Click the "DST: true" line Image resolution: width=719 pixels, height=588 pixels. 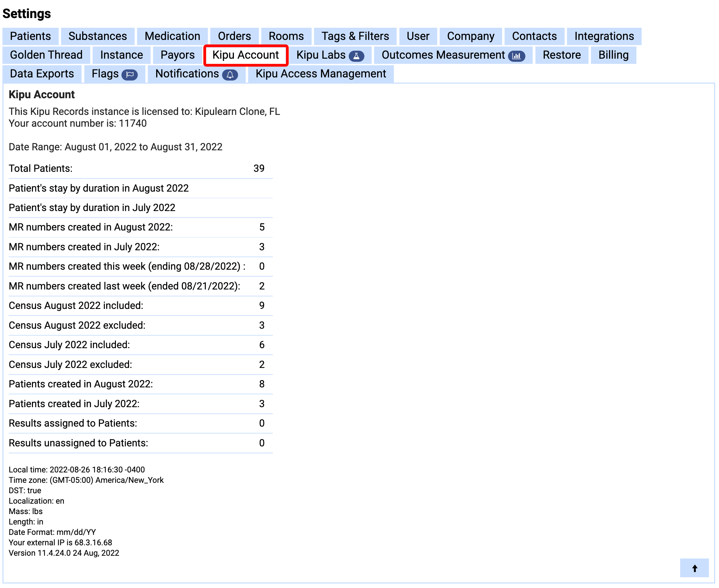coord(25,490)
